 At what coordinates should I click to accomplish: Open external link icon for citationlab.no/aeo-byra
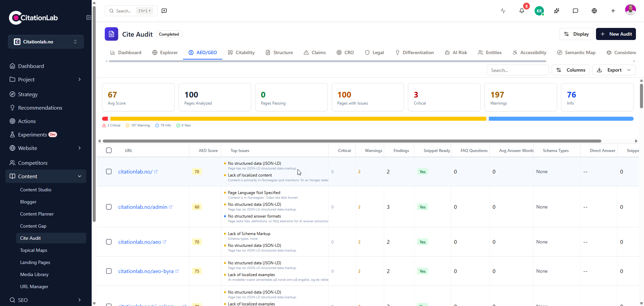coord(177,271)
